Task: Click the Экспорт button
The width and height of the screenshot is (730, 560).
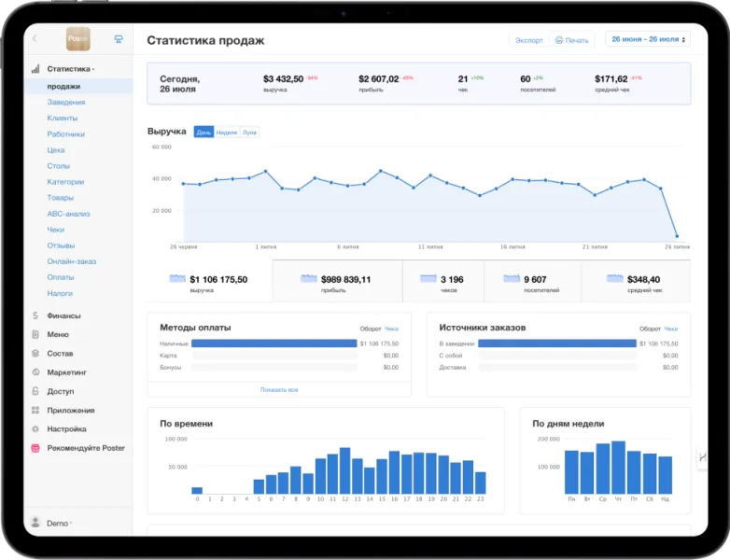Action: pos(529,40)
